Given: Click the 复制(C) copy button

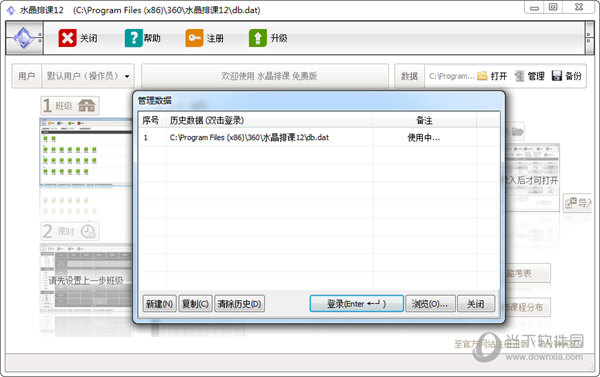Looking at the screenshot, I should coord(195,304).
